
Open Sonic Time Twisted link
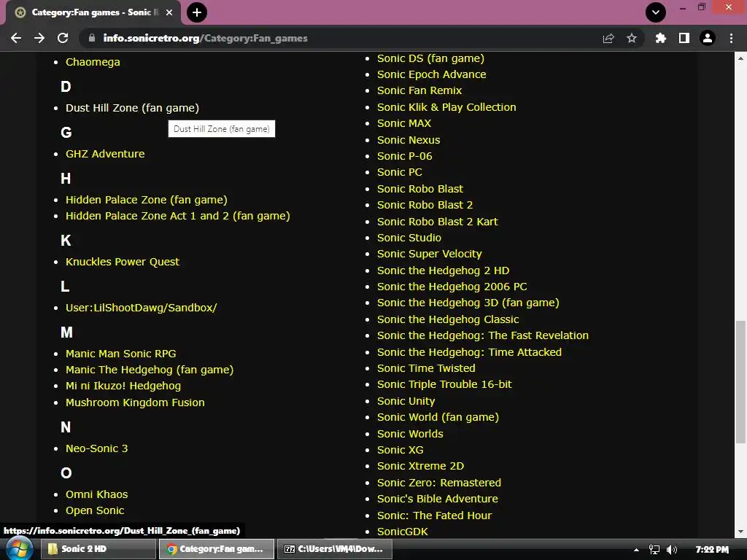click(x=426, y=368)
